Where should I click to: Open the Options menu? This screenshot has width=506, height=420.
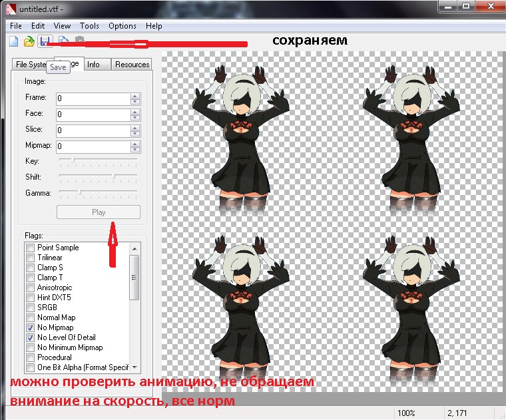click(123, 26)
